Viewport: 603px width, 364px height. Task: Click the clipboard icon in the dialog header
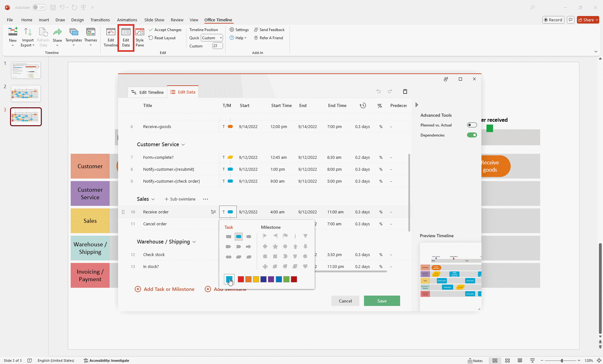point(405,91)
